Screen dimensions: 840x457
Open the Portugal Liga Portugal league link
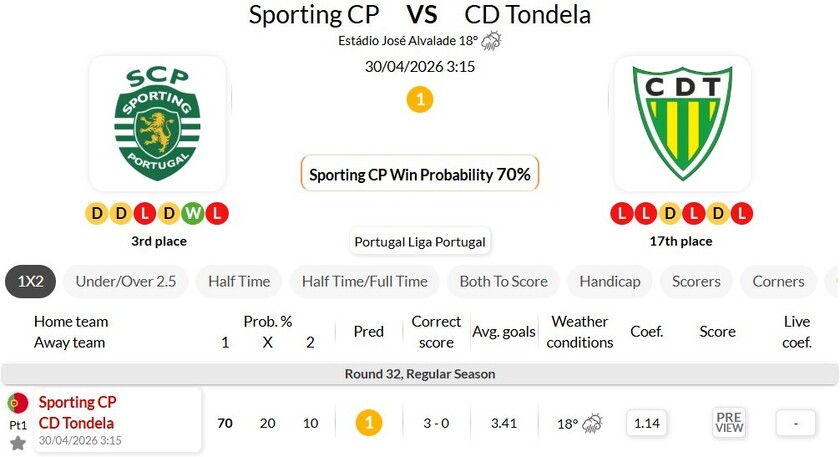[420, 242]
